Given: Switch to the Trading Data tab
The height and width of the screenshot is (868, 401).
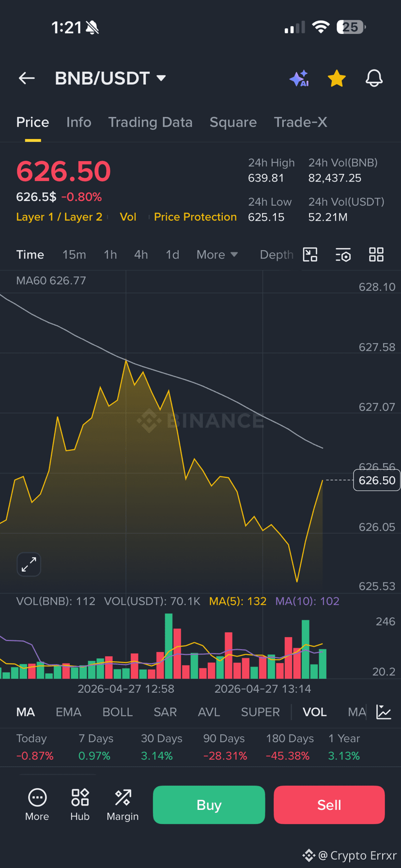Looking at the screenshot, I should (x=150, y=122).
